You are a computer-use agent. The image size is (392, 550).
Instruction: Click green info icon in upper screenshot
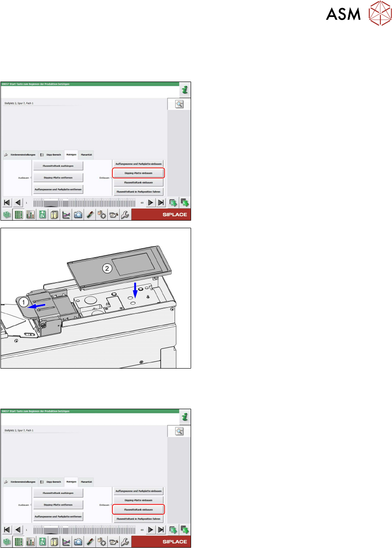tap(185, 90)
